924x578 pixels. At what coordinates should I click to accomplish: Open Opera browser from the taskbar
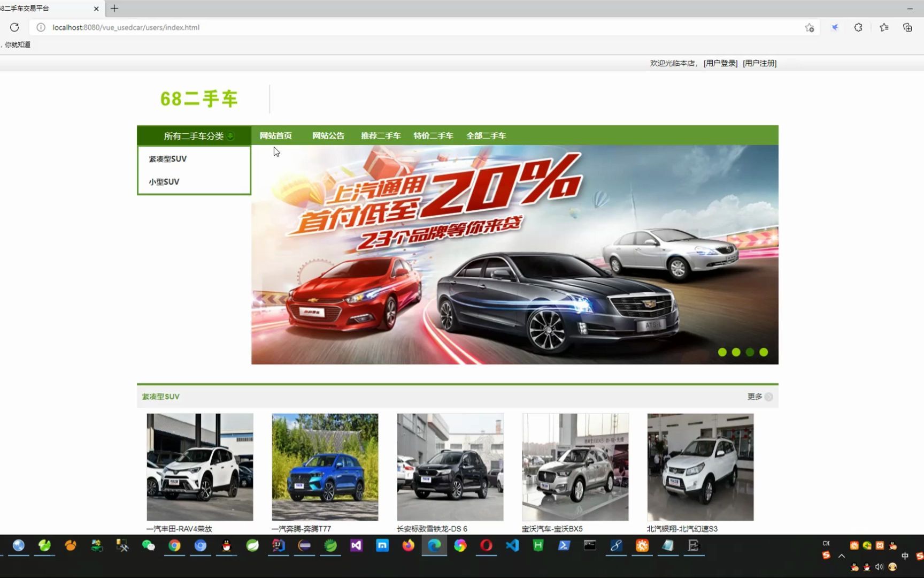pos(486,545)
